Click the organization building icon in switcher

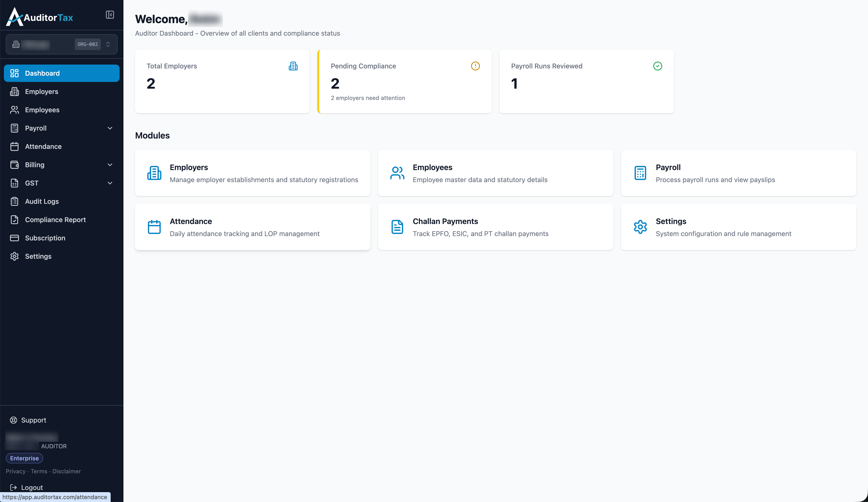pyautogui.click(x=16, y=44)
